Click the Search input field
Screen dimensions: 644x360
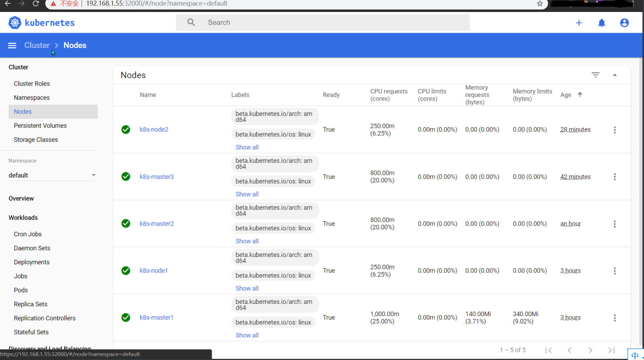point(323,22)
